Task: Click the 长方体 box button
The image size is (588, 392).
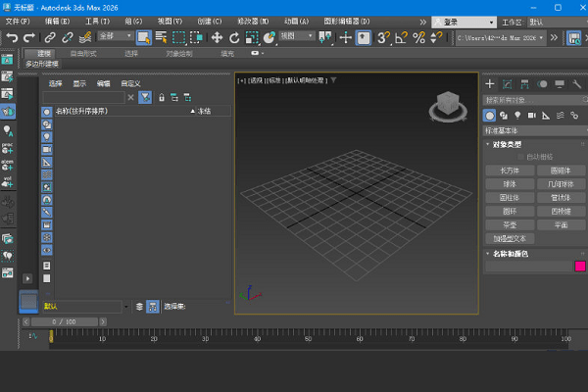Action: pos(511,170)
